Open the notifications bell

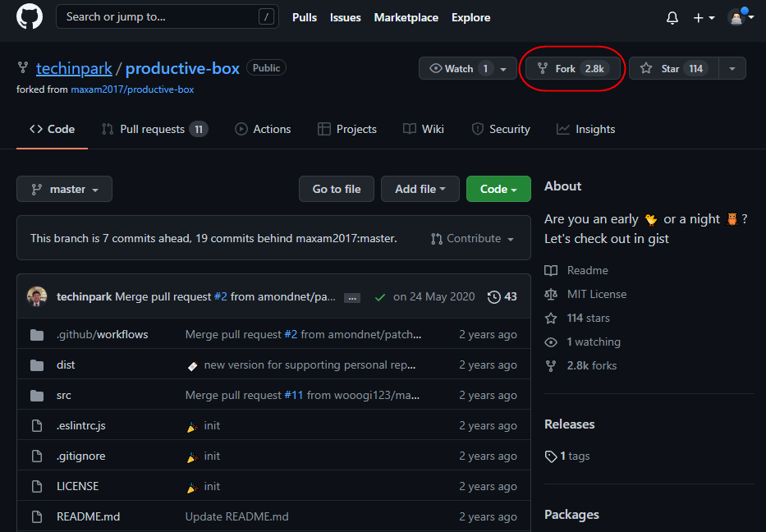point(672,18)
